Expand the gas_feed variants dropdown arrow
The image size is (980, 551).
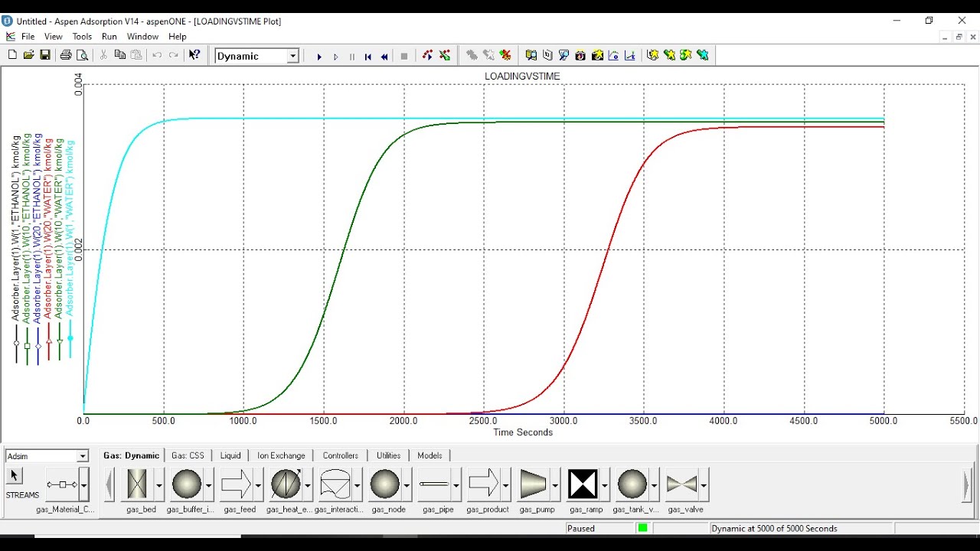pyautogui.click(x=258, y=484)
